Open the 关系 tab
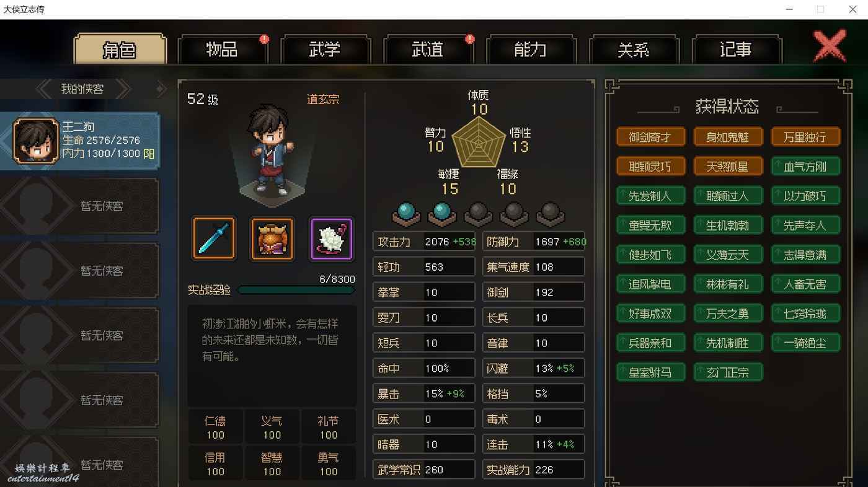The image size is (868, 487). click(x=634, y=50)
